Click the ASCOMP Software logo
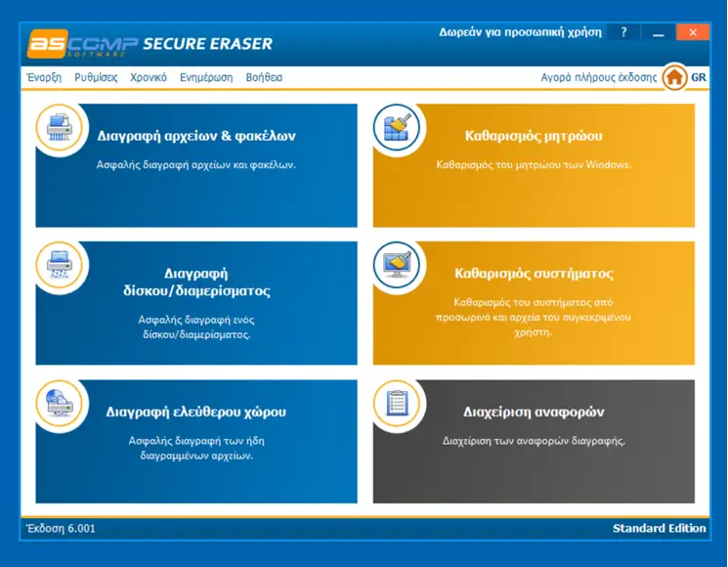 click(x=83, y=44)
